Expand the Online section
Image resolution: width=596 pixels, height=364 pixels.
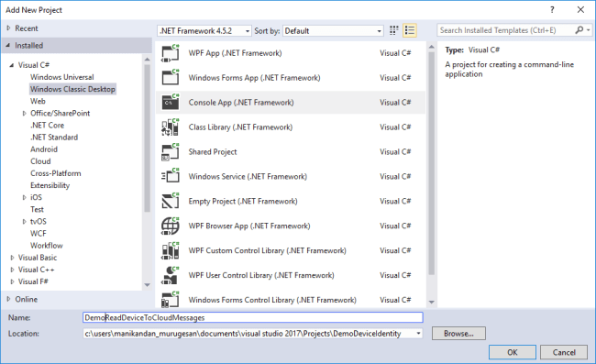[8, 300]
